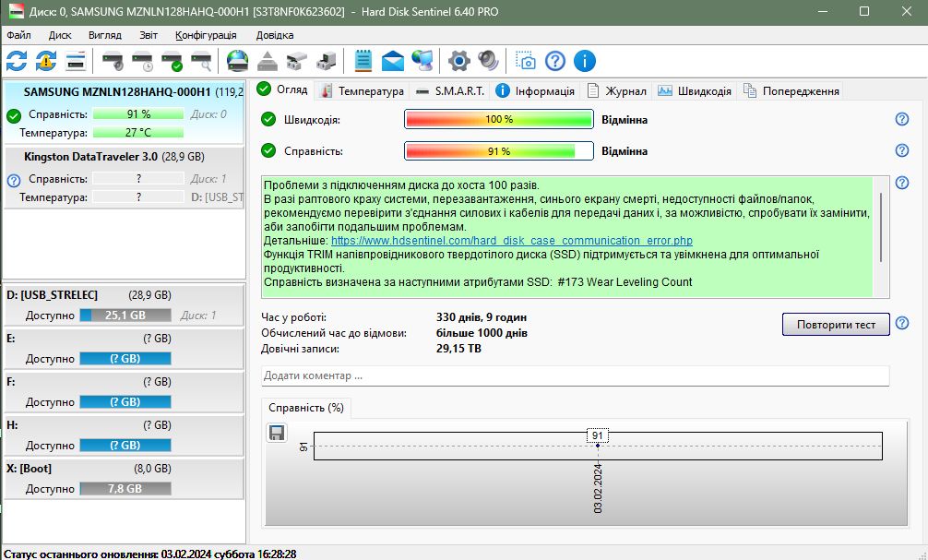Viewport: 928px width, 560px height.
Task: Select the SAMSUNG MZNLN128HAHQ-000H1 disk entry
Action: pyautogui.click(x=124, y=112)
